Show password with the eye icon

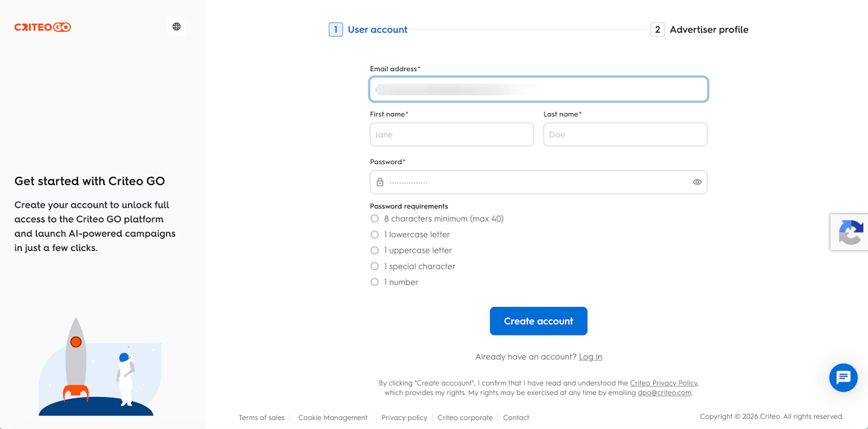click(697, 182)
